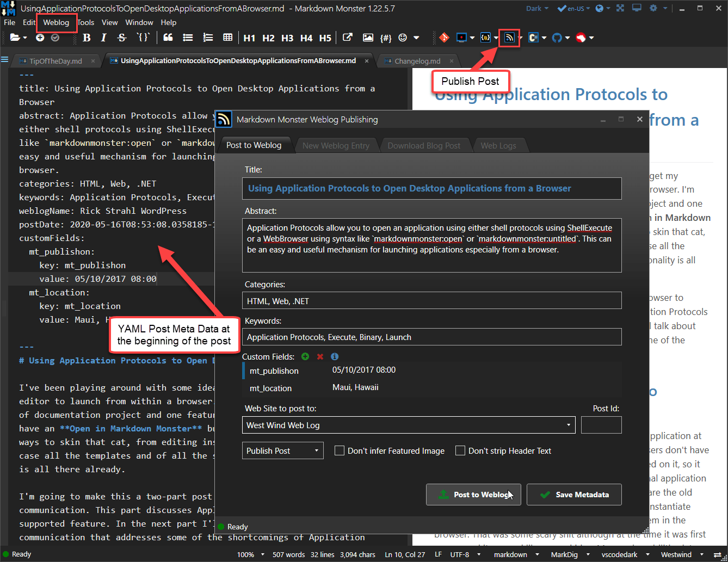Insert a bulleted list
Viewport: 728px width, 562px height.
pyautogui.click(x=188, y=38)
